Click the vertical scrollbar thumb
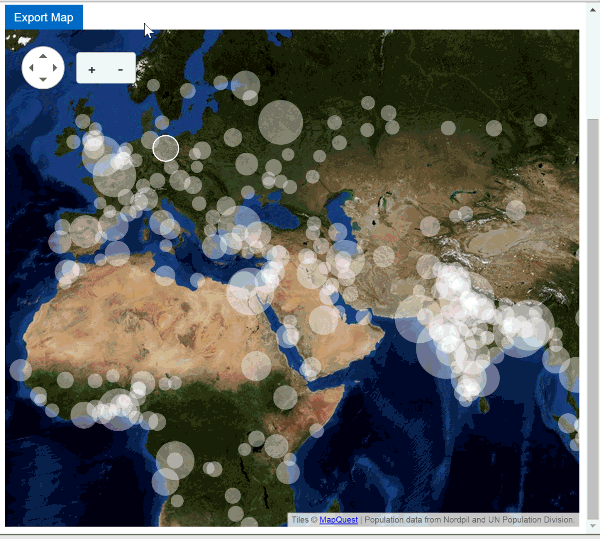Screen dimensions: 600x539 pos(592,319)
